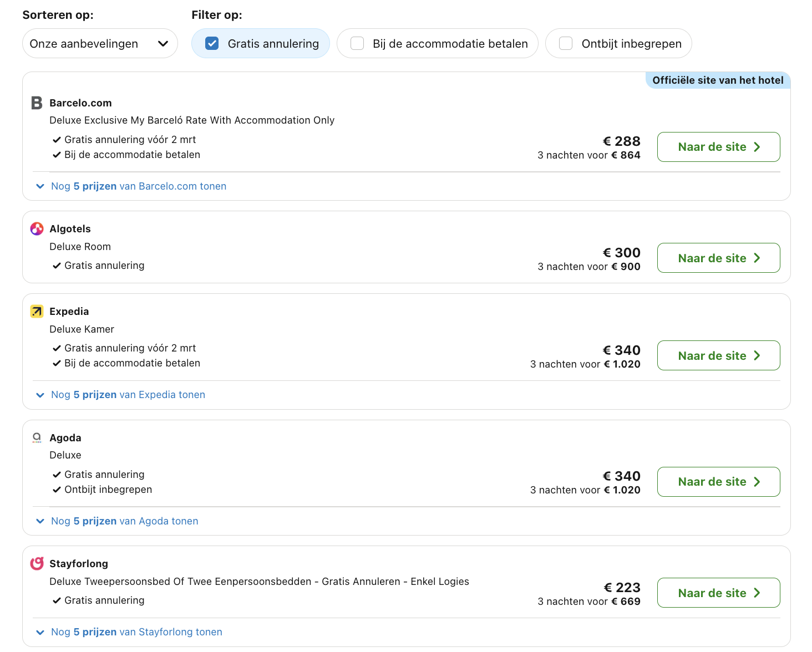Go to site for Agoda €340 offer
The height and width of the screenshot is (652, 812).
coord(718,482)
